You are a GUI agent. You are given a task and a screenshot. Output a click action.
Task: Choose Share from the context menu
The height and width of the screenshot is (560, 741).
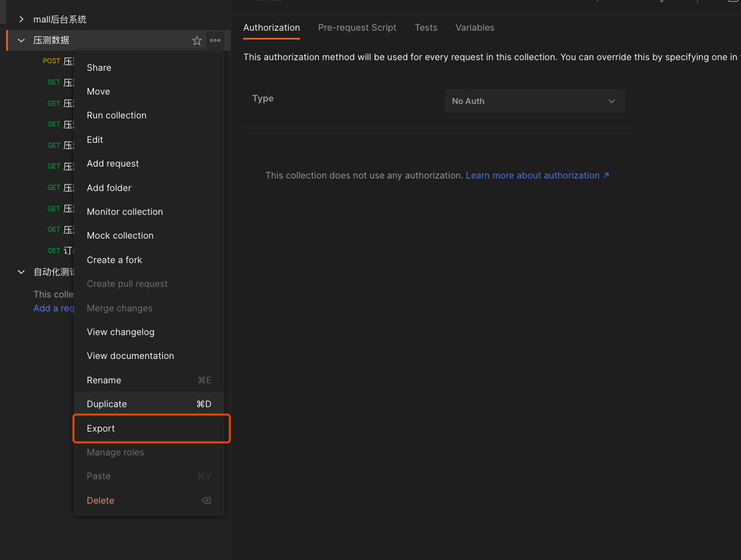coord(149,68)
